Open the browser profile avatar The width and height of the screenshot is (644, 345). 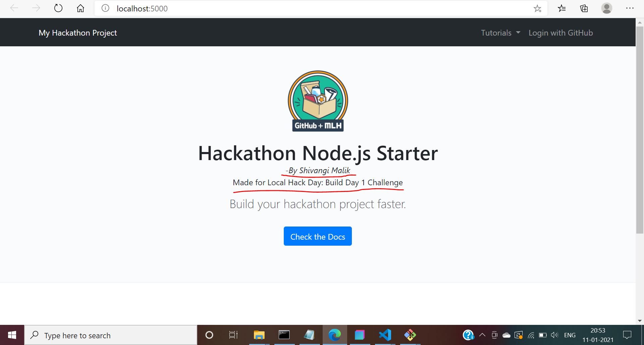[x=606, y=8]
